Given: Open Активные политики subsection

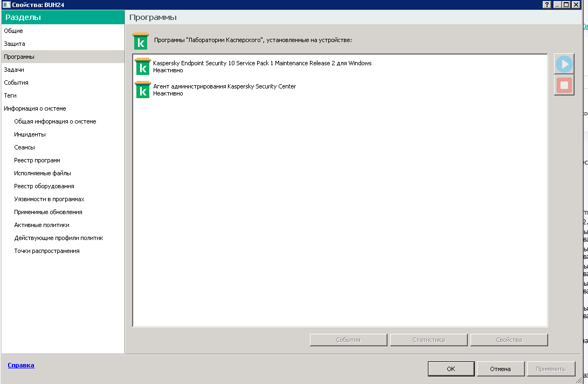Looking at the screenshot, I should click(41, 225).
